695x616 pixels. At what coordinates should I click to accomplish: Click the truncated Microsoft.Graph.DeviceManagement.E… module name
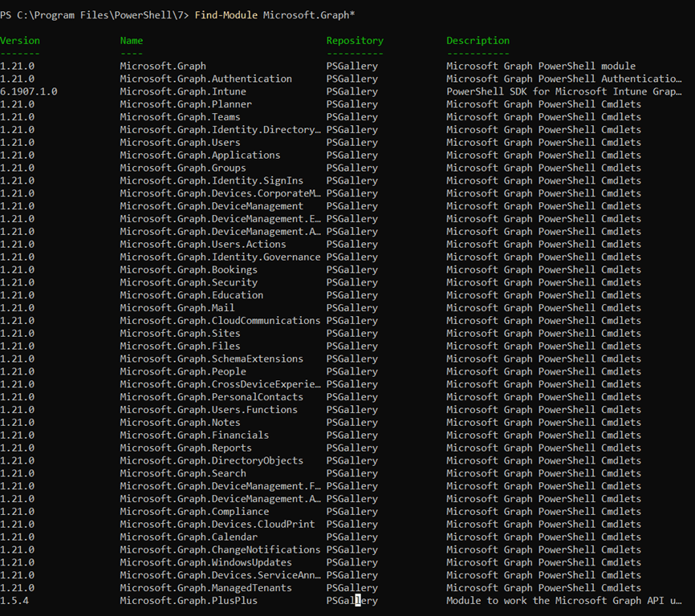tap(220, 219)
